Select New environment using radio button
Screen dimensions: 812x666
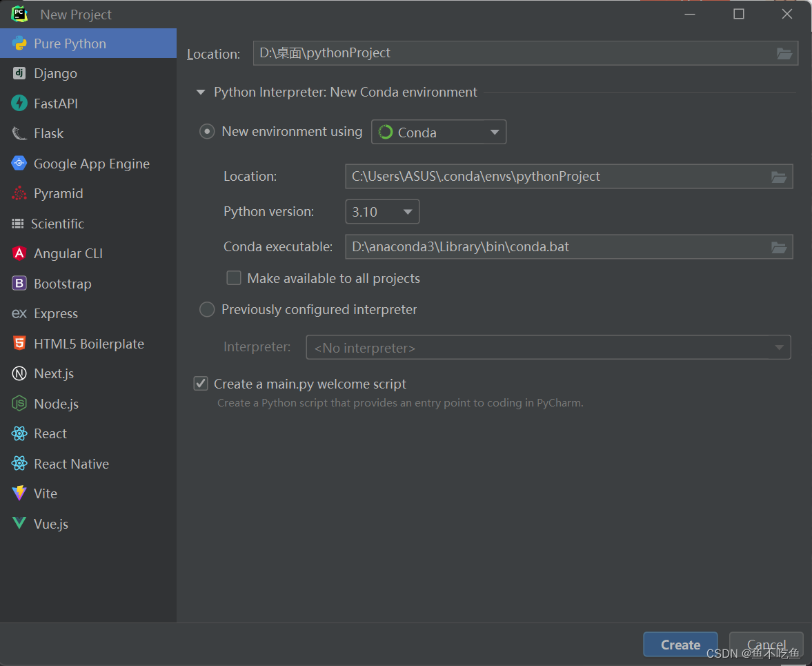click(207, 132)
